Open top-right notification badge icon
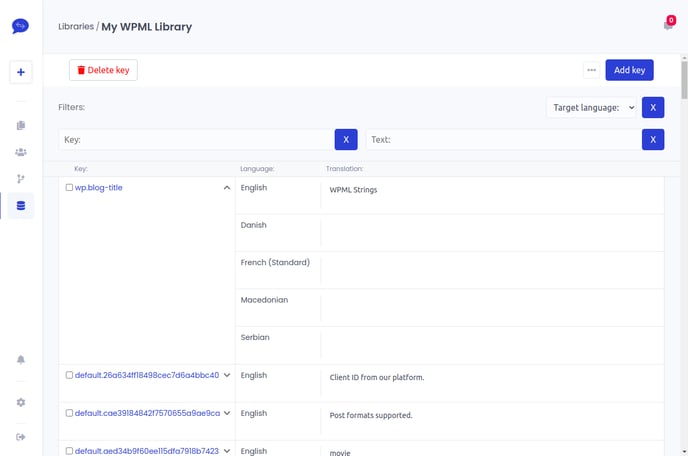 pyautogui.click(x=669, y=23)
